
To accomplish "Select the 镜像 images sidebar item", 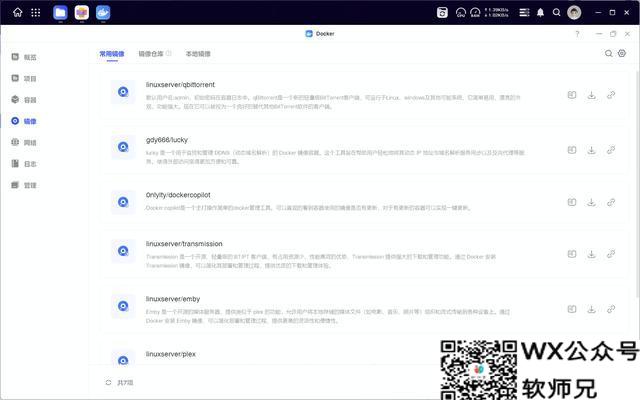I will tap(24, 121).
